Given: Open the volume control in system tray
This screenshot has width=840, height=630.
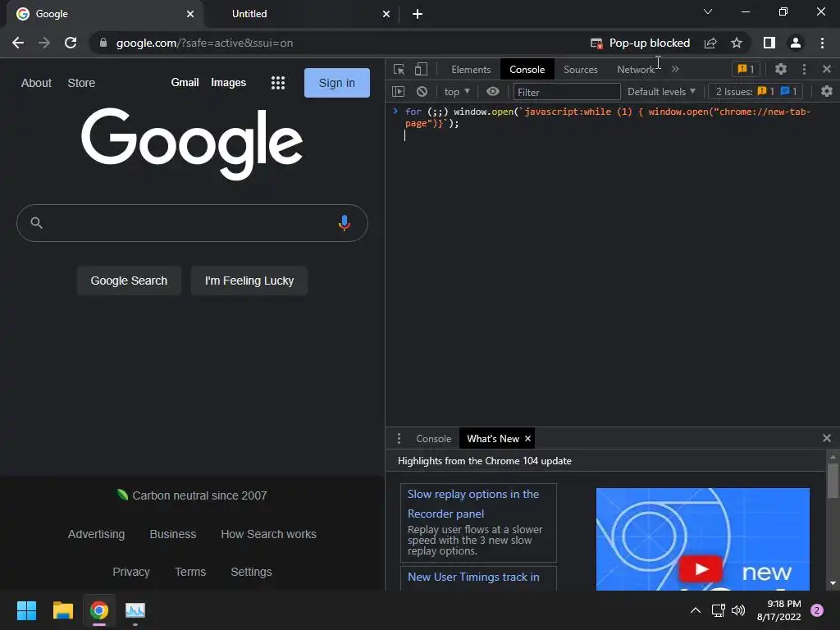Looking at the screenshot, I should [x=738, y=610].
